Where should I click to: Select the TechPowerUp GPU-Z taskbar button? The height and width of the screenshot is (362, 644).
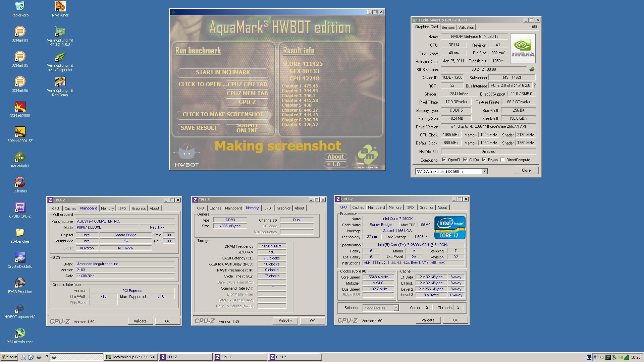(x=130, y=357)
